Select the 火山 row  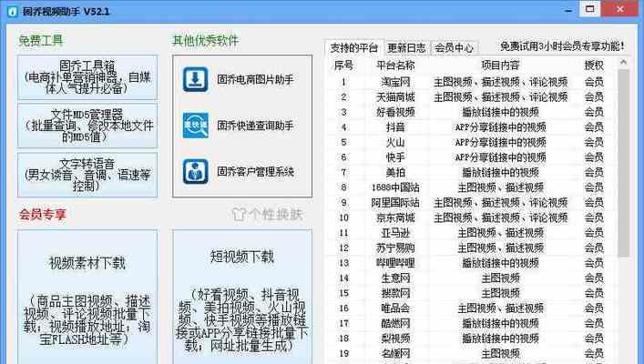[x=472, y=142]
